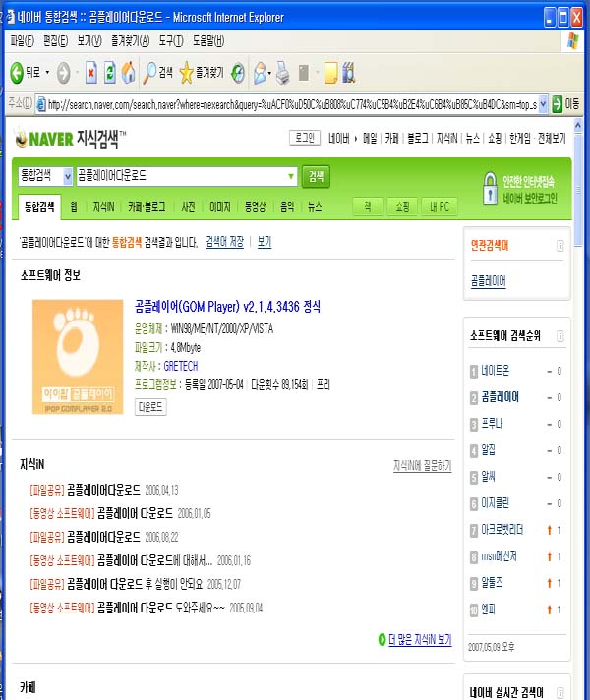Open 즐겨찾기 star favorites button

[x=201, y=73]
